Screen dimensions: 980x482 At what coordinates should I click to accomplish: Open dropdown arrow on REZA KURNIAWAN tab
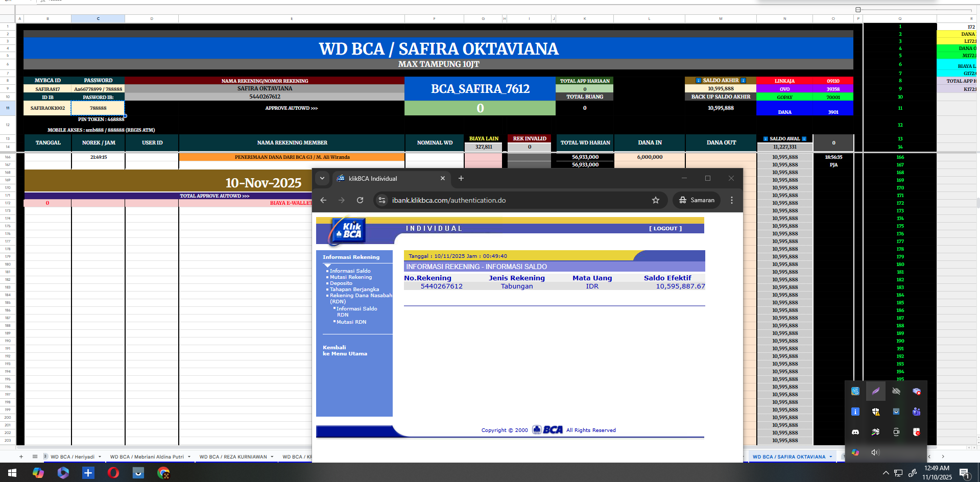[x=272, y=456]
